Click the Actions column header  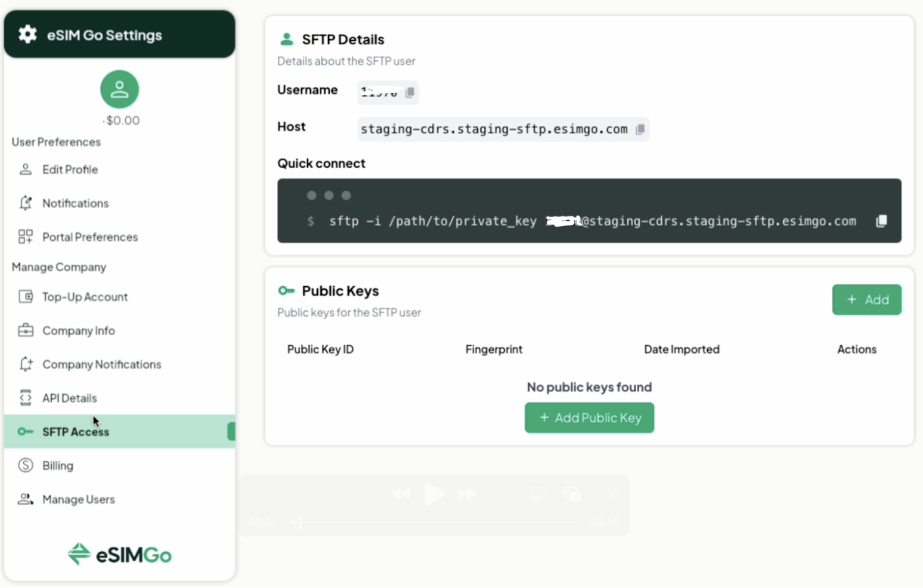coord(857,349)
